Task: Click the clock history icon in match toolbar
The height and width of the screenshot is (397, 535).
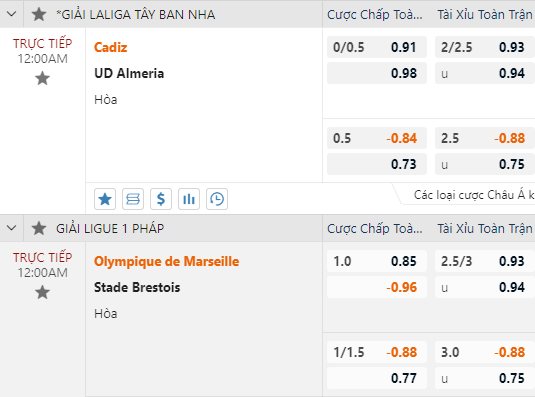Action: click(x=217, y=199)
